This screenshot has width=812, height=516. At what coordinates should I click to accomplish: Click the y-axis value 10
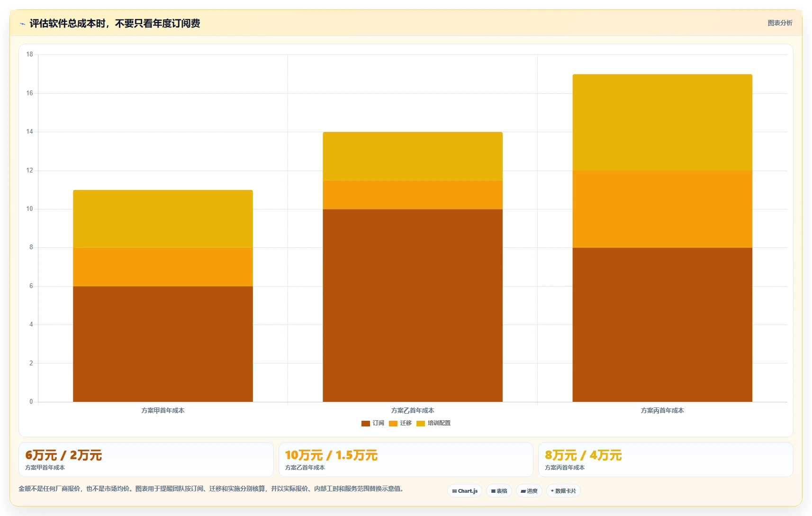click(x=30, y=209)
